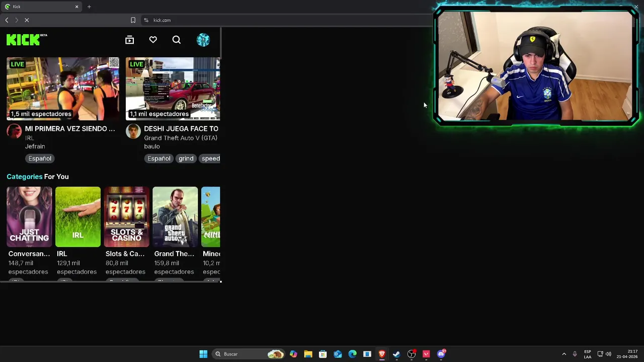Open Discord from the taskbar
Image resolution: width=644 pixels, height=362 pixels.
[441, 354]
